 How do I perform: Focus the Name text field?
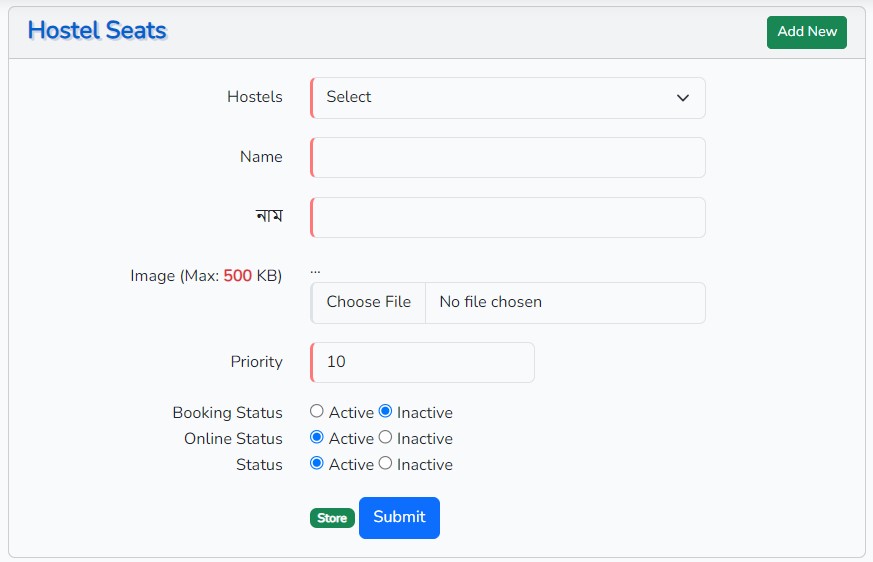click(x=508, y=158)
